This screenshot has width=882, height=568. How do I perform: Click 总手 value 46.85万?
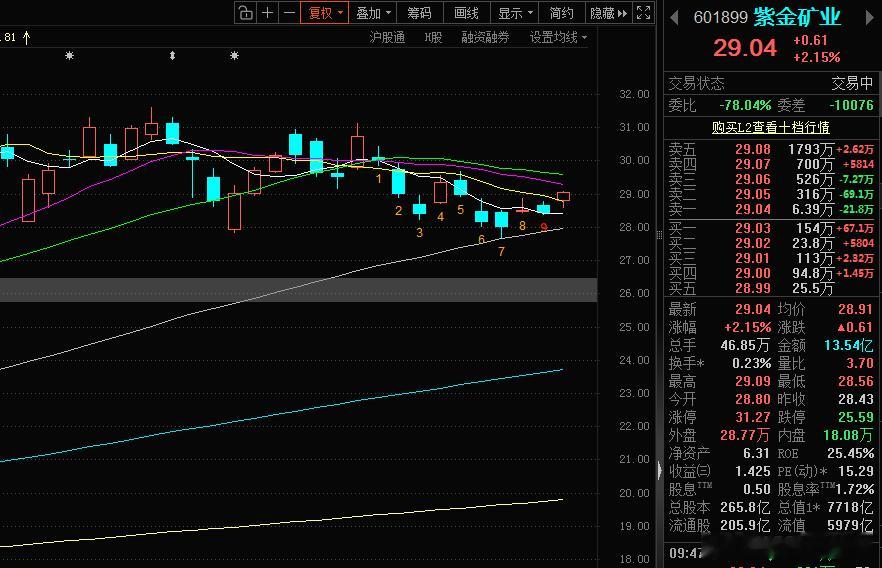[745, 345]
